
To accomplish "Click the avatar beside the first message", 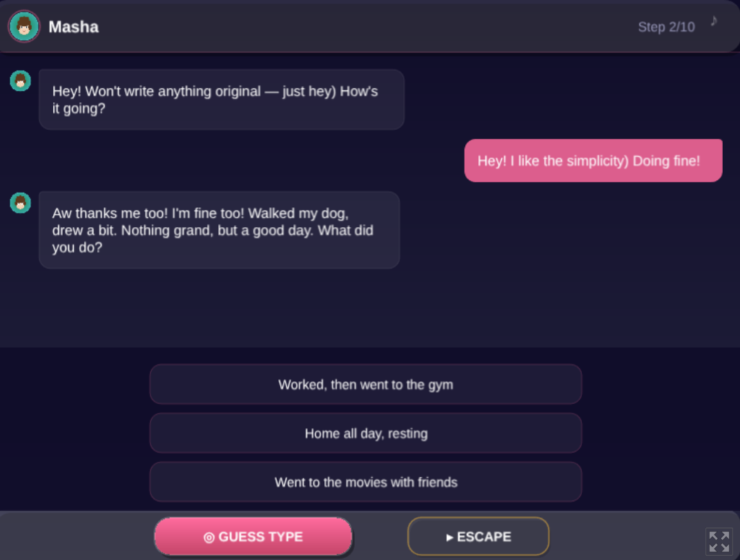I will (21, 81).
